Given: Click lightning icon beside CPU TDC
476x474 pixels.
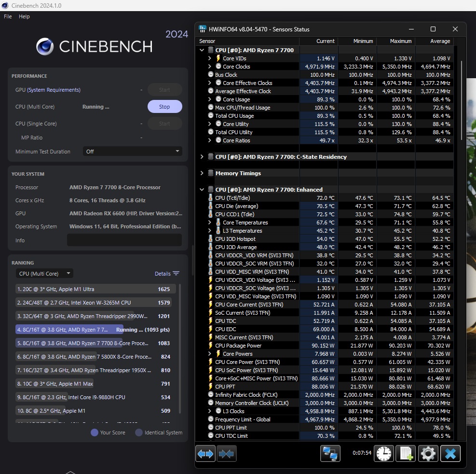Looking at the screenshot, I should tap(210, 321).
